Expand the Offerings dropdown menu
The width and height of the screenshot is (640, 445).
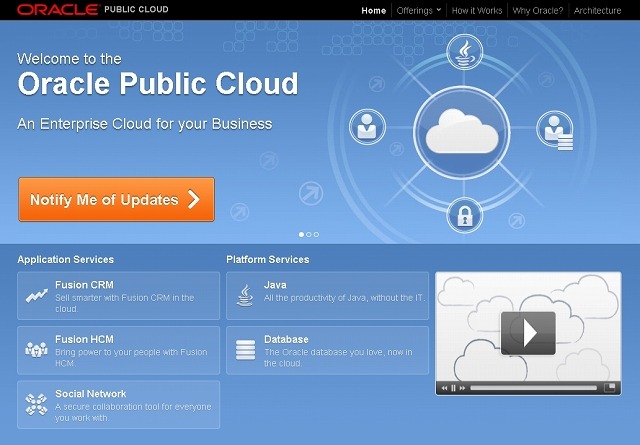coord(417,11)
